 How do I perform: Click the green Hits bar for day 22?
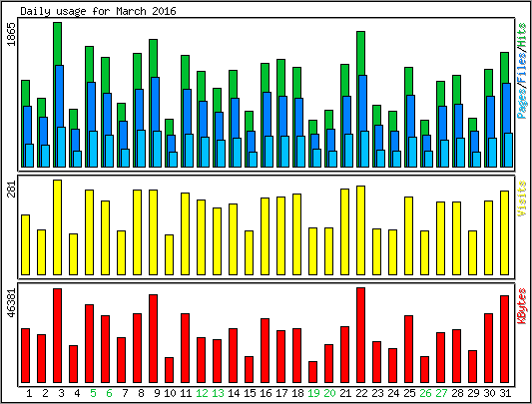click(360, 53)
